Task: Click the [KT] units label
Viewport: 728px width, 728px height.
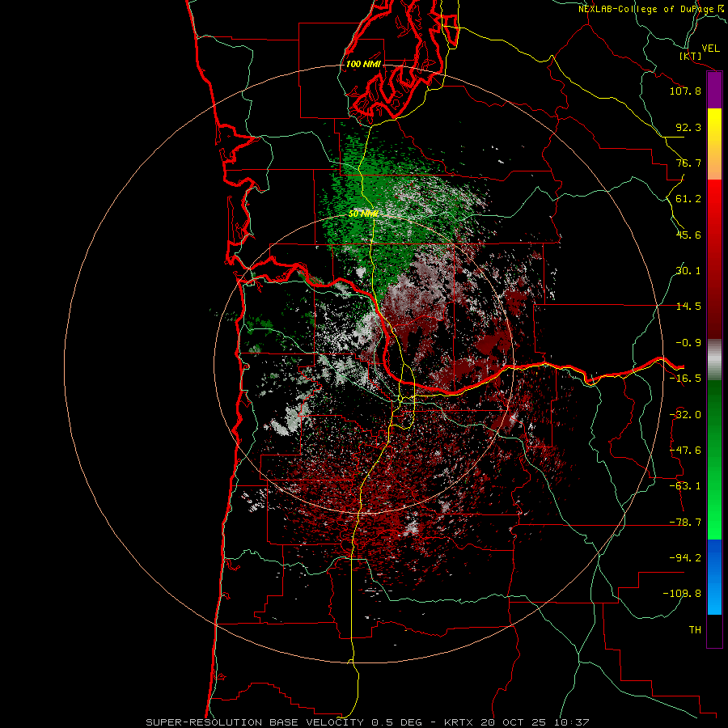Action: (x=691, y=56)
